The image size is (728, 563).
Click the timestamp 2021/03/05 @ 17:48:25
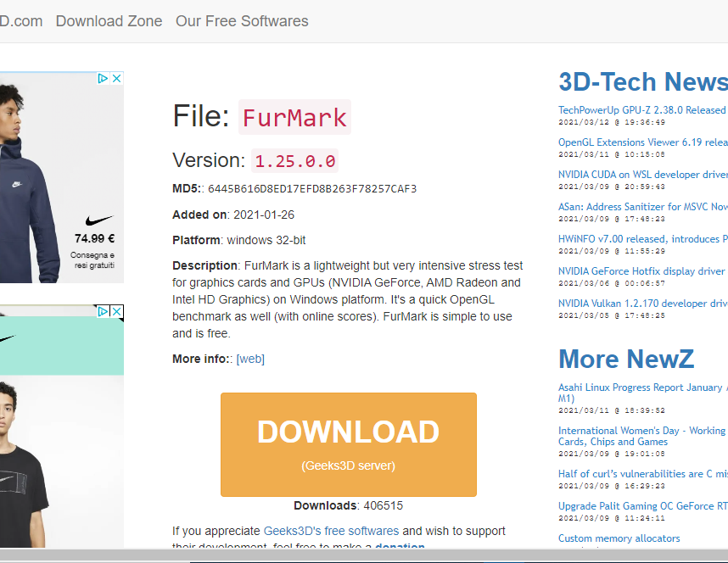(612, 315)
